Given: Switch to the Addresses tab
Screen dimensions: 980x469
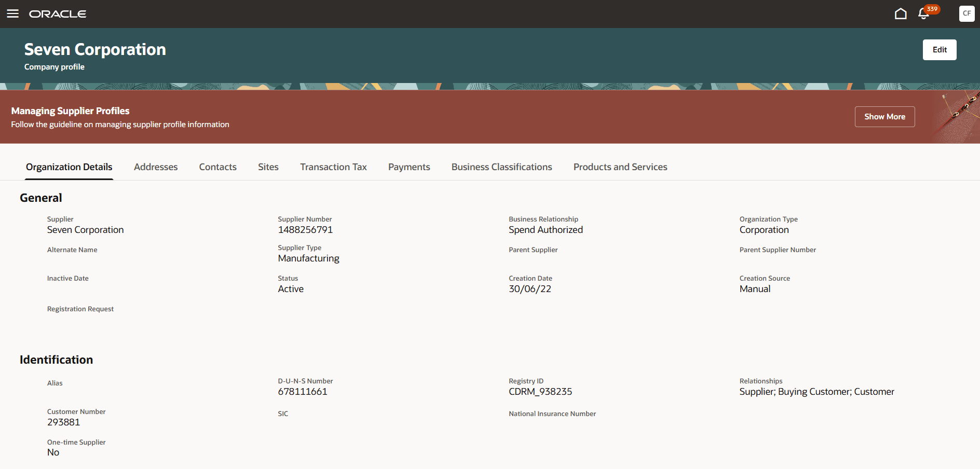Looking at the screenshot, I should 155,167.
